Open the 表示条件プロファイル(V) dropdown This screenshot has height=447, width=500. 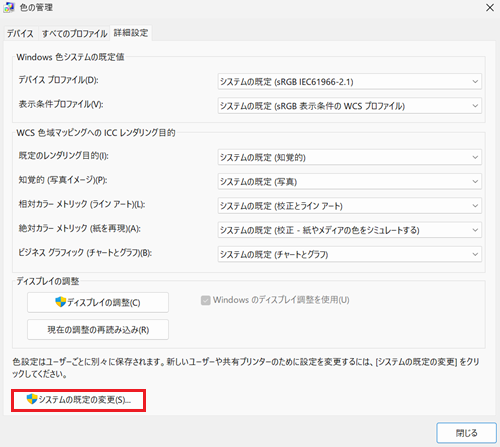pyautogui.click(x=350, y=106)
